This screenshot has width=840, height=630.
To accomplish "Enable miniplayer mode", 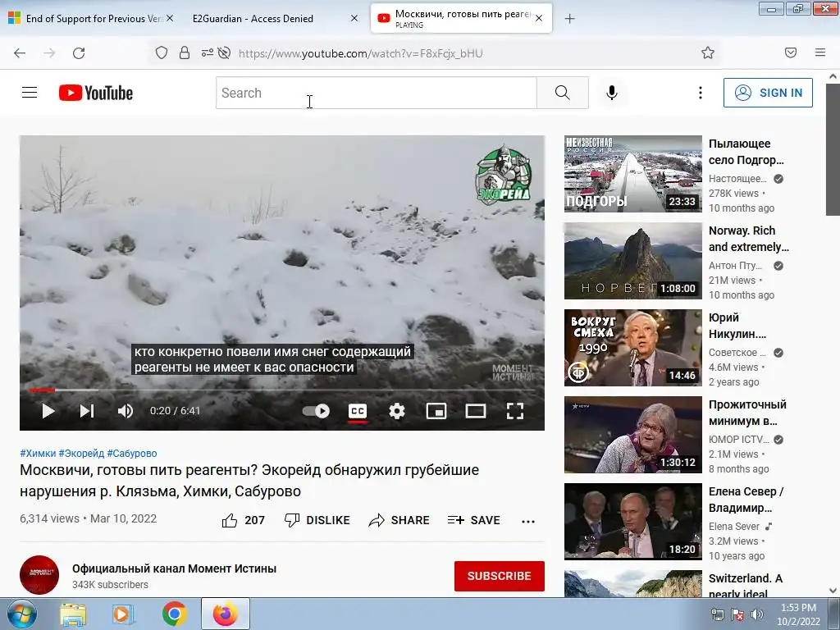I will point(436,411).
